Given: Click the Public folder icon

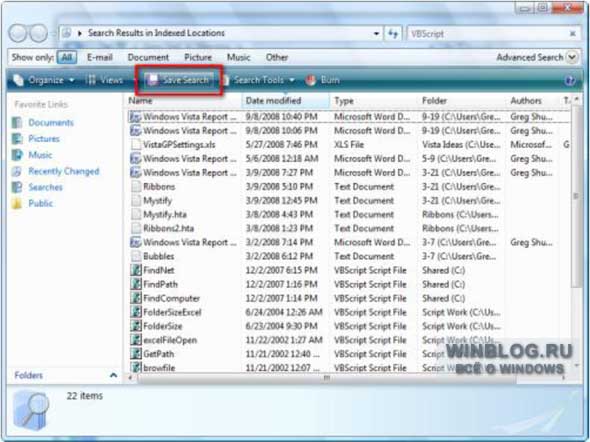Looking at the screenshot, I should [x=17, y=204].
